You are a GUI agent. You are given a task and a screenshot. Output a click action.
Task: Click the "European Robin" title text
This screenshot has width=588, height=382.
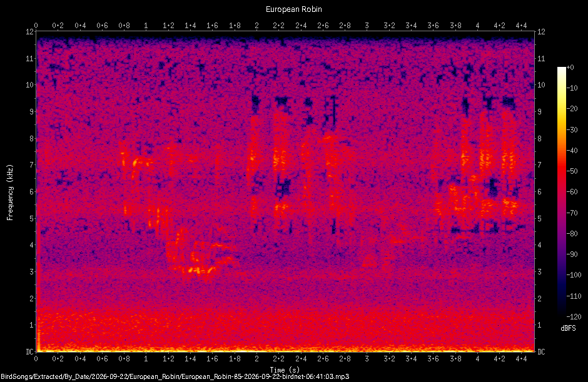point(293,9)
